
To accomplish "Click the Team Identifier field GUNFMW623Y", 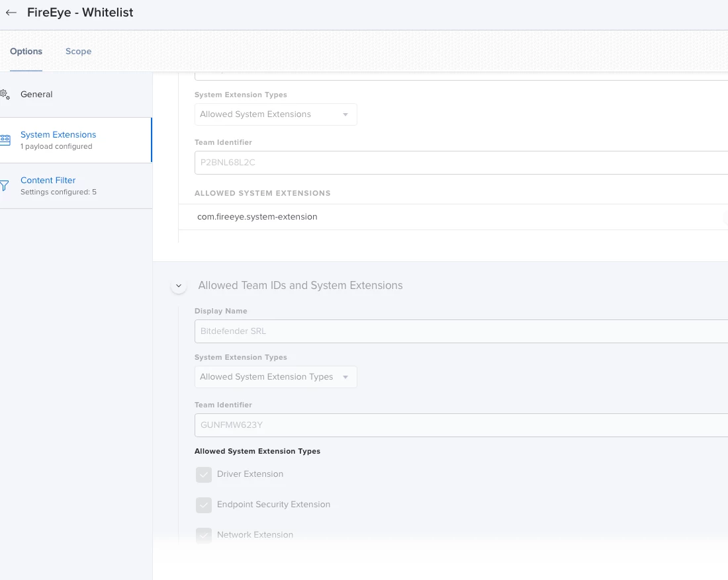I will (x=461, y=425).
